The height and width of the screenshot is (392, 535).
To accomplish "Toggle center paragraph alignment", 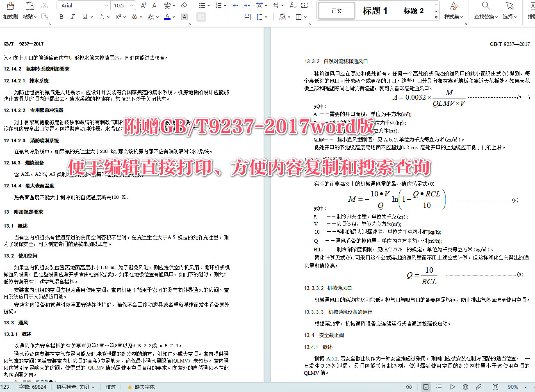I will [x=212, y=17].
